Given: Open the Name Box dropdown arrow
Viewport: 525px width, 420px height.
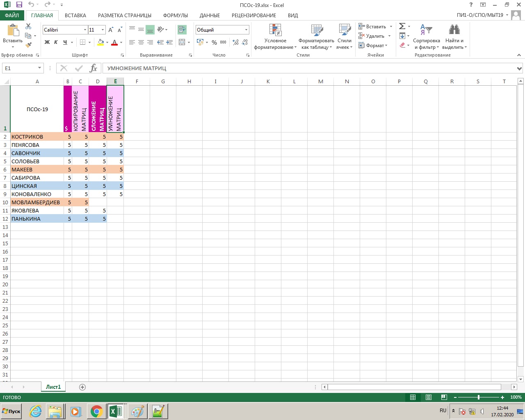Looking at the screenshot, I should coord(39,68).
